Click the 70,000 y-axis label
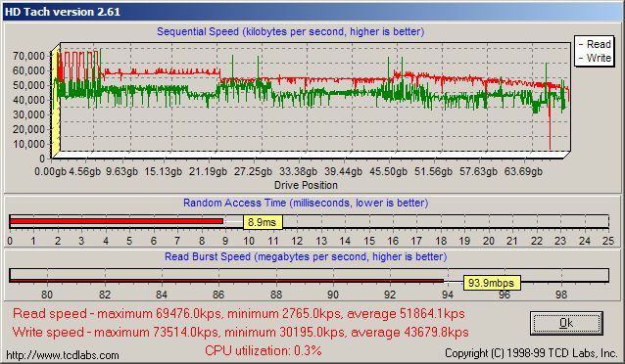Viewport: 625px width, 364px height. [28, 56]
